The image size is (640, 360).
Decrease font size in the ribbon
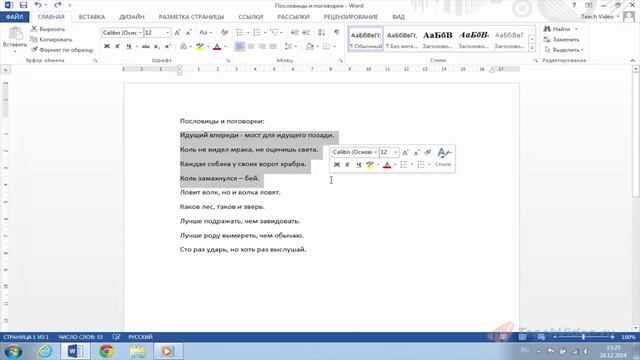189,33
